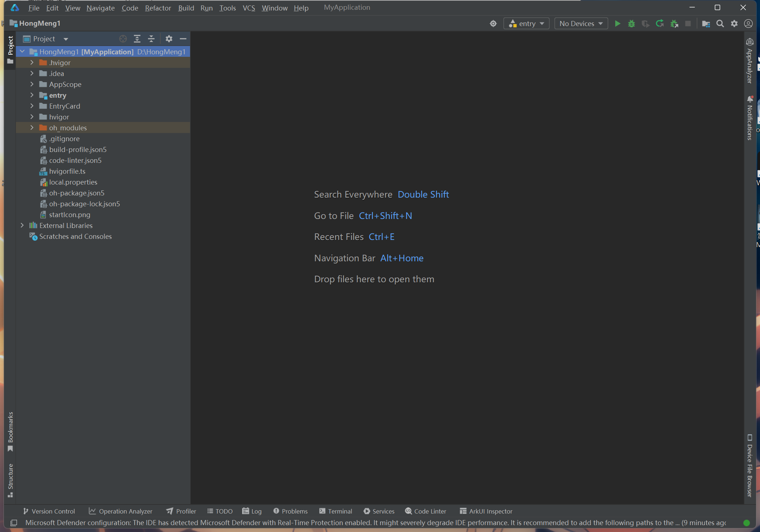Open IDE Settings gear icon in toolbar
Viewport: 760px width, 532px height.
[x=734, y=24]
